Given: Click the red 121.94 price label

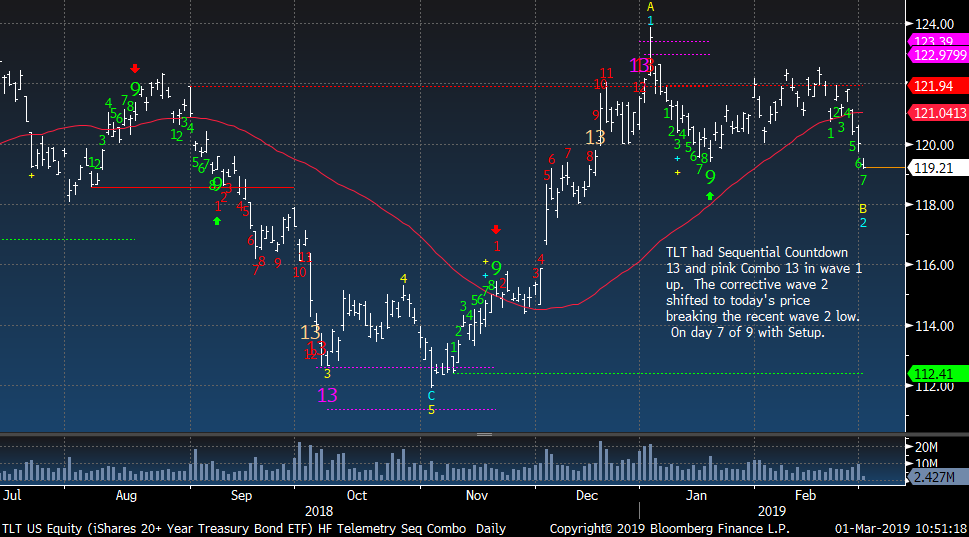Looking at the screenshot, I should coord(937,86).
